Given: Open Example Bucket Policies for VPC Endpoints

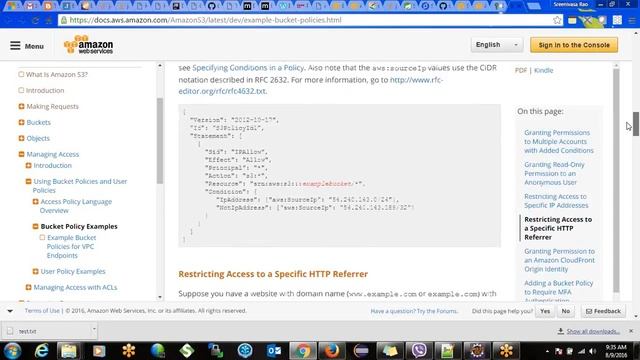Looking at the screenshot, I should pos(71,247).
